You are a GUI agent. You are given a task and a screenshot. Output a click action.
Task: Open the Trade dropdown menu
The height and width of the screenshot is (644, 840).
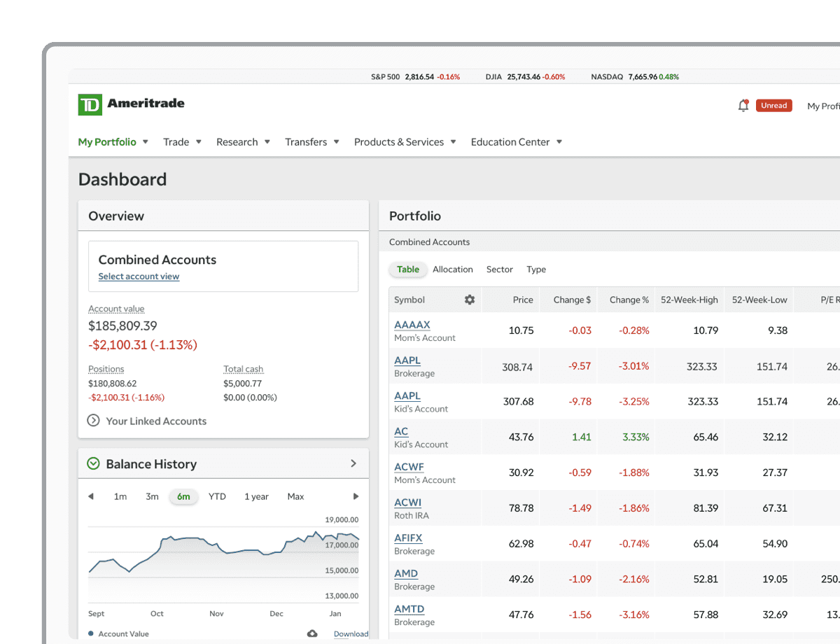183,141
